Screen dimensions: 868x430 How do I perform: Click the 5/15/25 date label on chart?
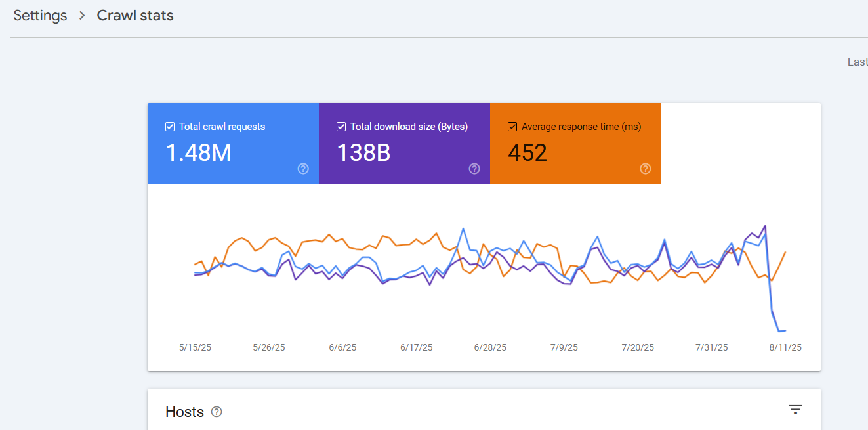(x=195, y=347)
